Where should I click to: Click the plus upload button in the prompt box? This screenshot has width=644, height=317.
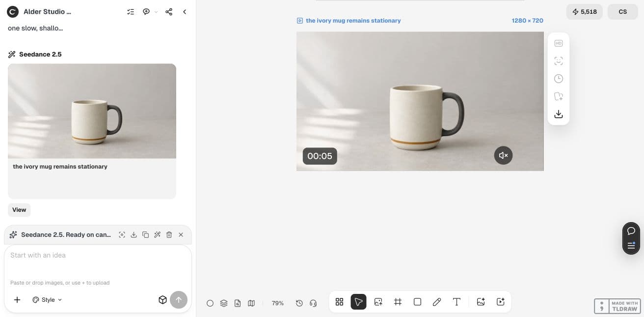(x=17, y=300)
